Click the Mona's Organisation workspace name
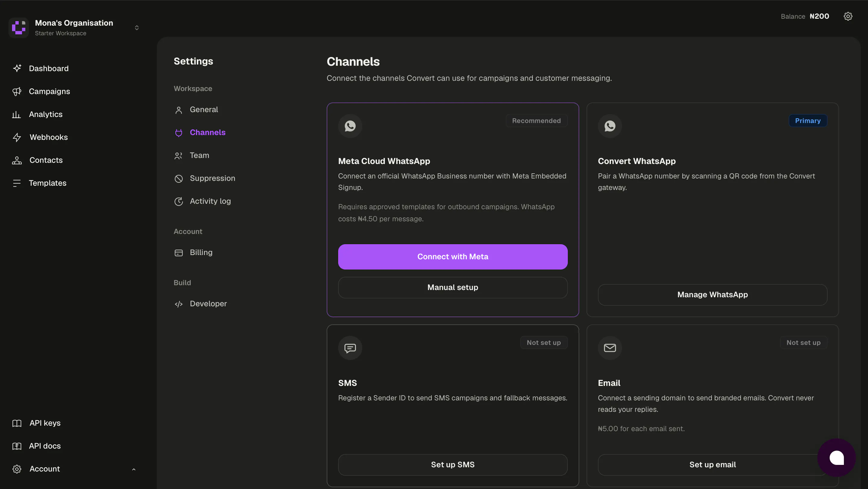Image resolution: width=868 pixels, height=489 pixels. click(74, 23)
